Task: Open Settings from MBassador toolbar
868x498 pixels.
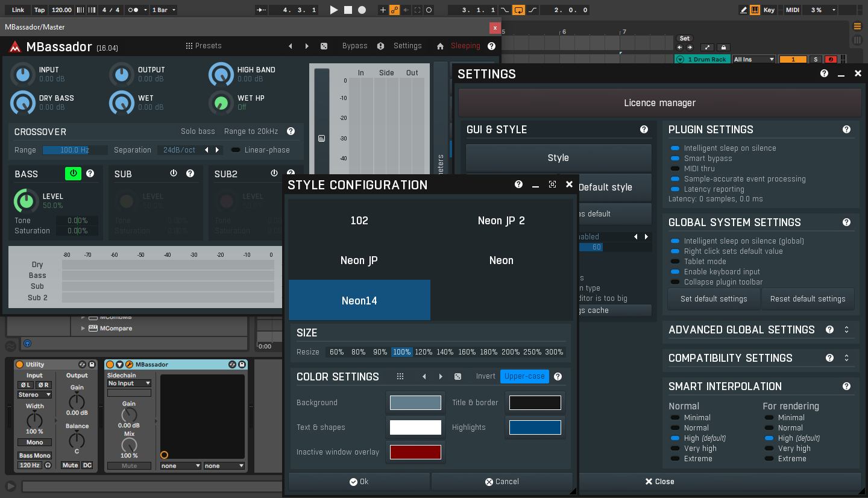Action: pos(407,46)
